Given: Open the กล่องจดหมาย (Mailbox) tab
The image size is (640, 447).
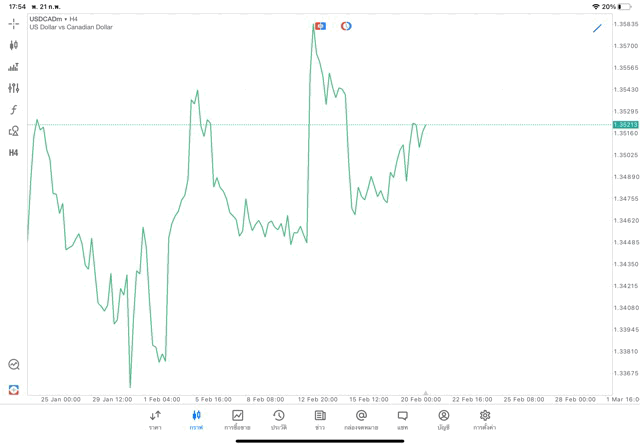Looking at the screenshot, I should pos(361,420).
